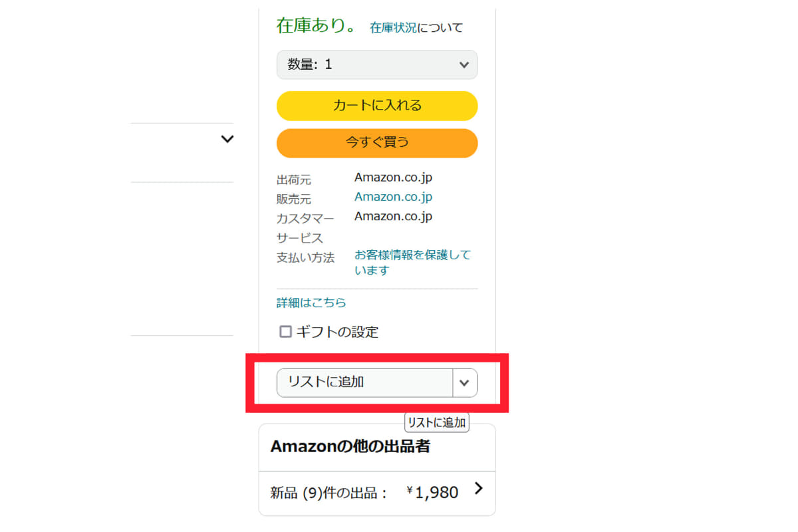Click the Amazonの他の出品者 heading
The image size is (798, 532).
pyautogui.click(x=350, y=446)
